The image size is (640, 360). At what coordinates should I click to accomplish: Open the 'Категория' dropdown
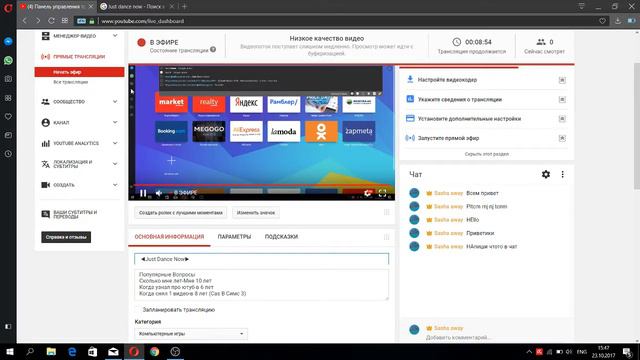pos(191,333)
